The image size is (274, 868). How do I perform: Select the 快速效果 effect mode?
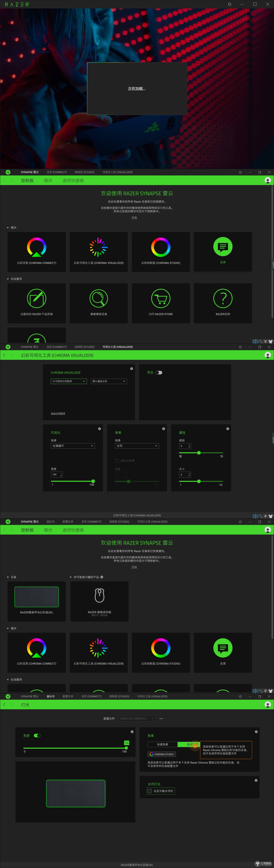pos(163,745)
